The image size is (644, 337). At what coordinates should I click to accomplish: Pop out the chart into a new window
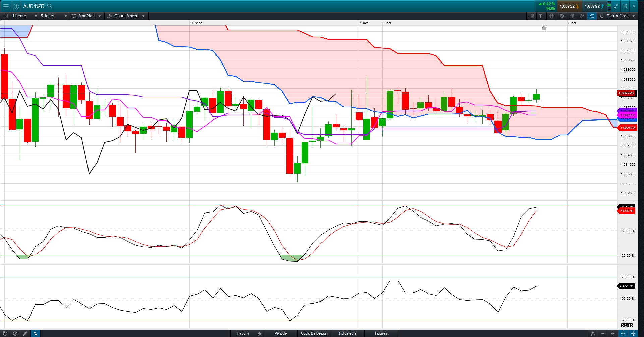pos(625,6)
